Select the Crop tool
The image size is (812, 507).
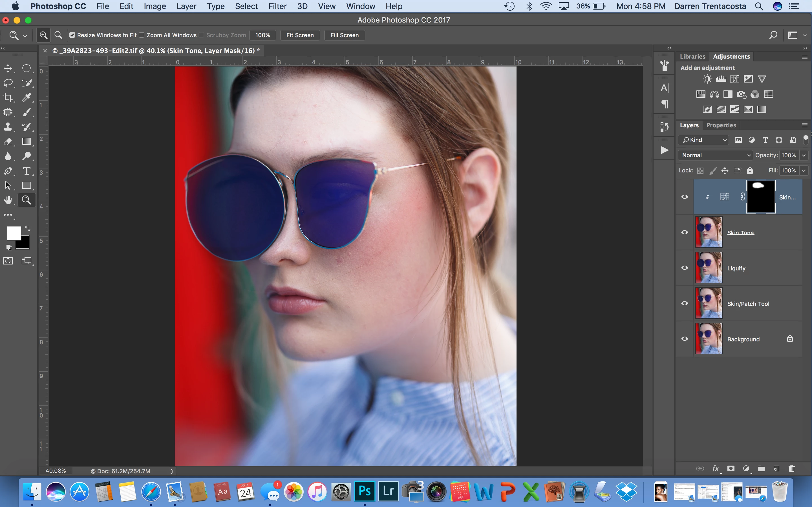[8, 97]
